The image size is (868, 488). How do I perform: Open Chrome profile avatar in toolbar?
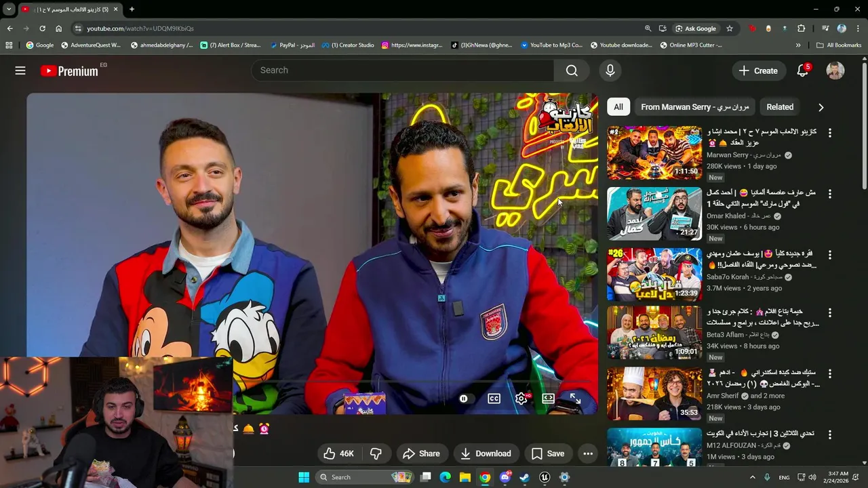842,28
